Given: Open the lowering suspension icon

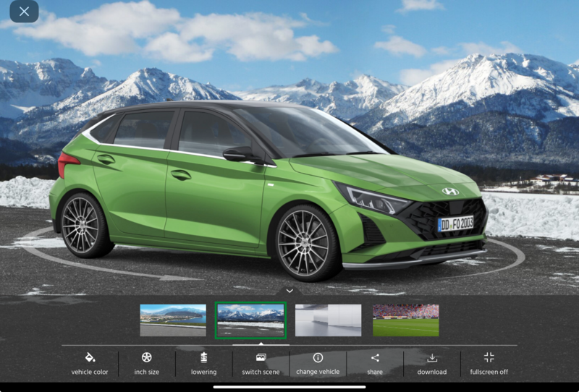Looking at the screenshot, I should pyautogui.click(x=203, y=357).
